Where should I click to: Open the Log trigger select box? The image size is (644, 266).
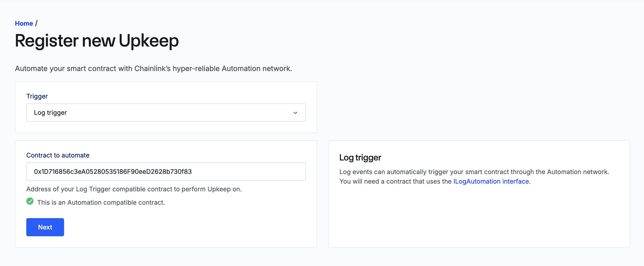[166, 113]
